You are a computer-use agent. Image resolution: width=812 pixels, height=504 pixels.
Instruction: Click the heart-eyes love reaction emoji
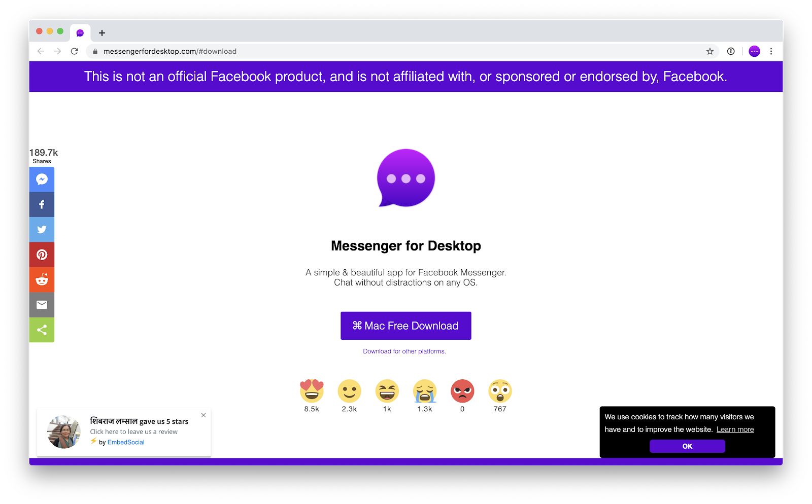(x=312, y=391)
